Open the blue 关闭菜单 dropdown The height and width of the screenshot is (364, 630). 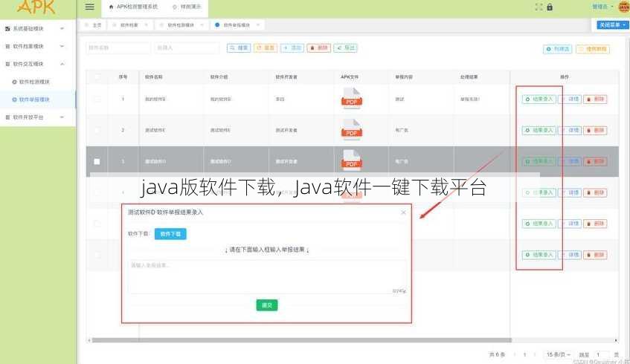click(612, 25)
